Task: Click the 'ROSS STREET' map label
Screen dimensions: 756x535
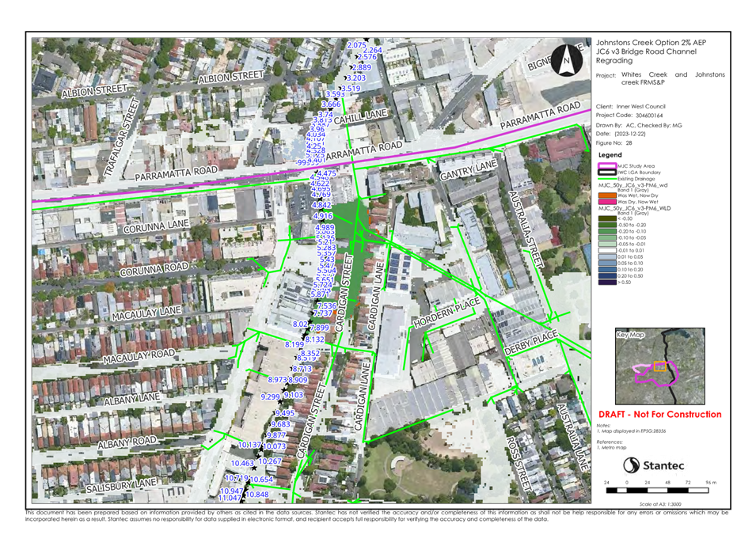Action: [x=519, y=464]
